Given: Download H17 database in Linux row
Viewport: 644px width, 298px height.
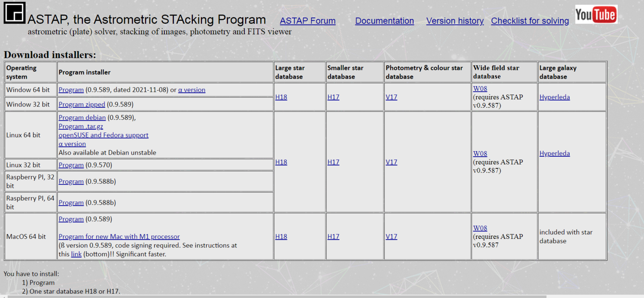Looking at the screenshot, I should coord(333,162).
